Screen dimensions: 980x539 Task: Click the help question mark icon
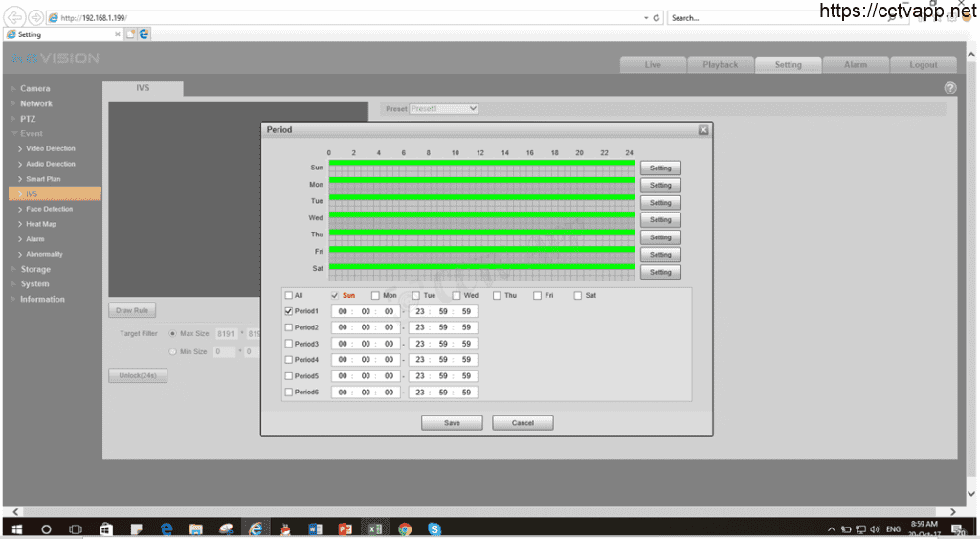point(949,87)
